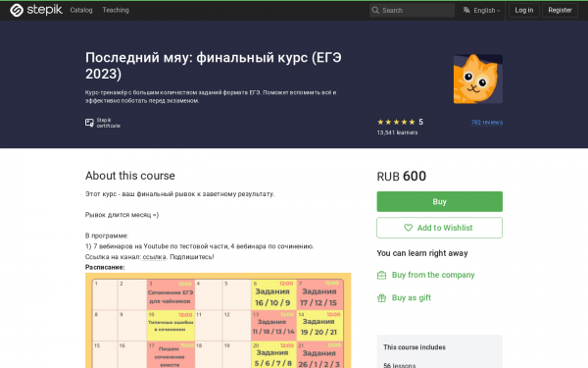Open Buy from the company link
588x368 pixels.
433,275
